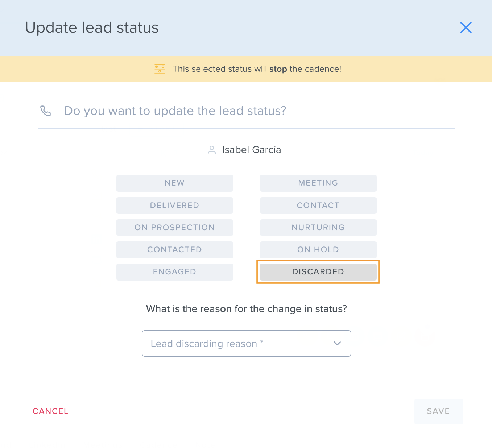Choose the ON PROSPECTION status
The image size is (492, 448).
point(174,228)
